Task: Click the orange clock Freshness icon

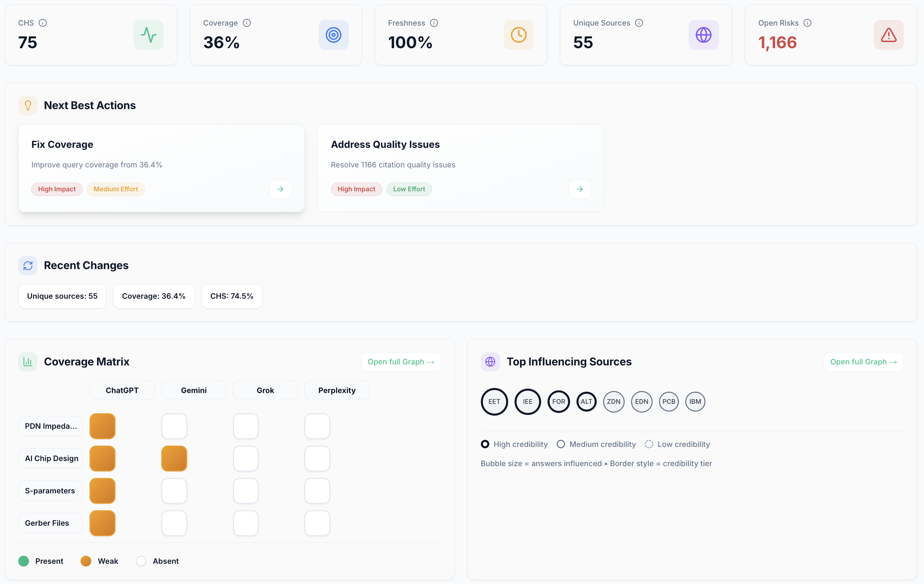Action: point(519,35)
